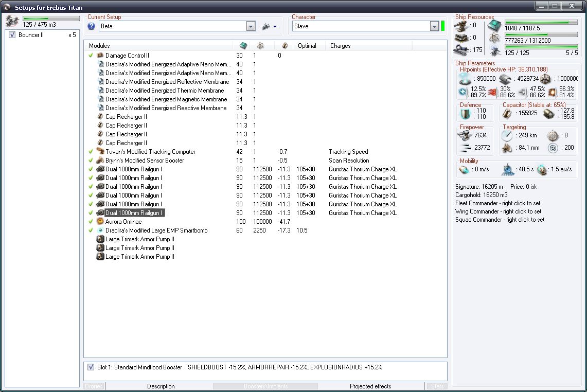587x392 pixels.
Task: Click the volley damage icon showing 23772
Action: 466,148
